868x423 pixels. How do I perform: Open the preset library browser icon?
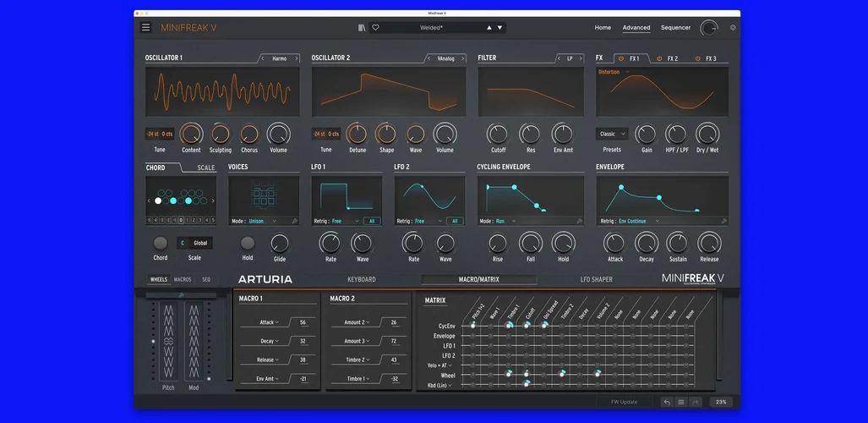click(x=362, y=27)
